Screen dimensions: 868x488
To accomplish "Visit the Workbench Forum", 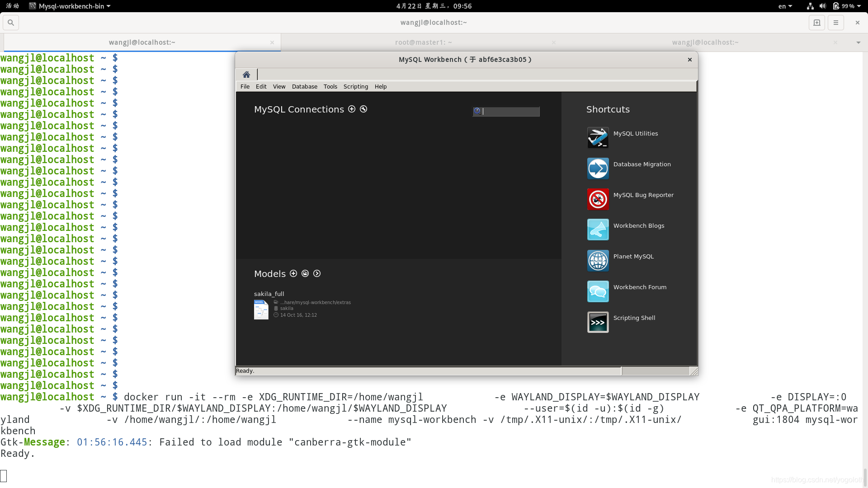I will pyautogui.click(x=598, y=291).
